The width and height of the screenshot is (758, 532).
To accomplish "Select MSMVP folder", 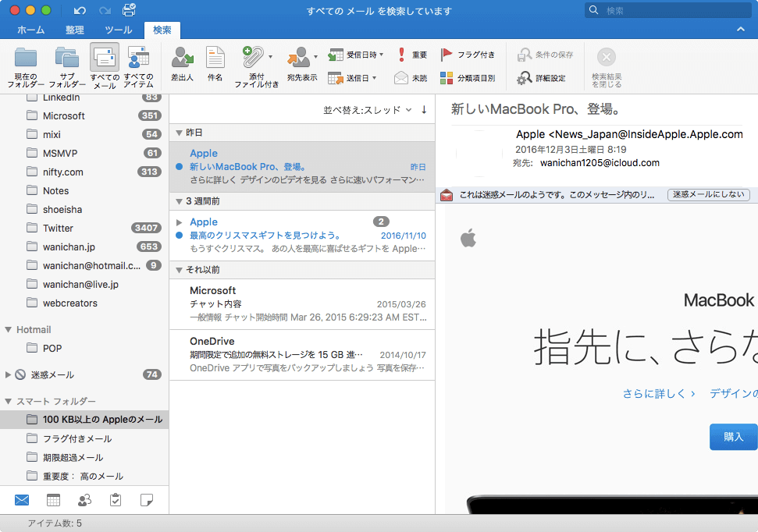I will pos(84,153).
